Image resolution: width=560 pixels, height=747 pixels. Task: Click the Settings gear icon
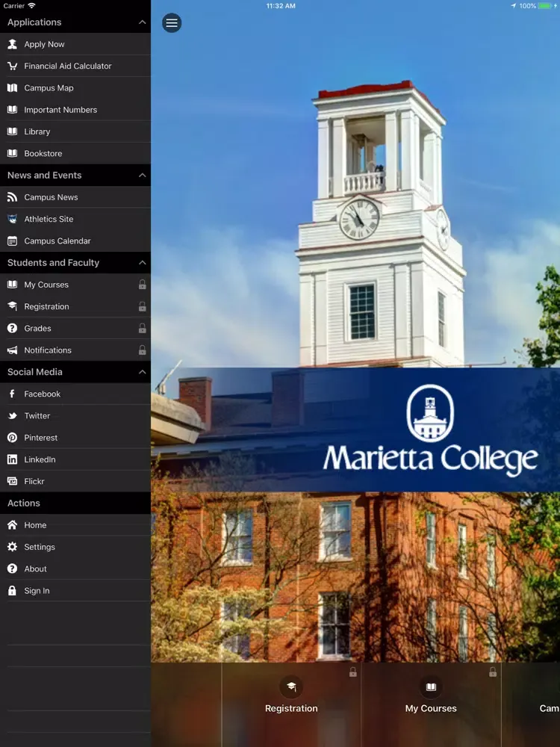(13, 547)
